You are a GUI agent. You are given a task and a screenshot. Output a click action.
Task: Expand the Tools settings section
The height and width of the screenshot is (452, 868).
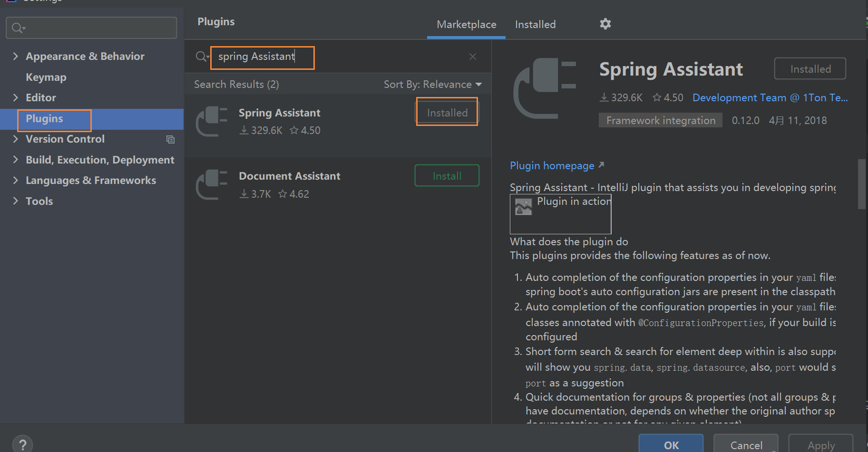click(x=15, y=201)
